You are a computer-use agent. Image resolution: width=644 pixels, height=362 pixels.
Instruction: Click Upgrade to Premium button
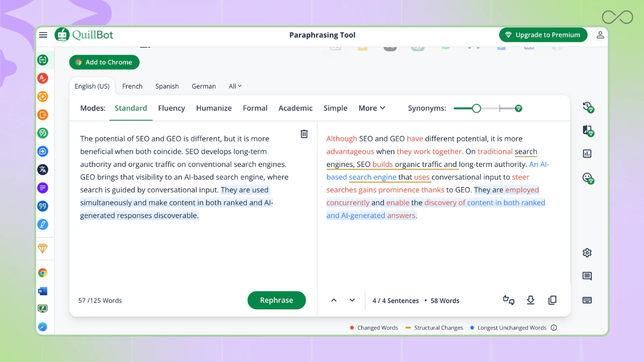point(543,35)
